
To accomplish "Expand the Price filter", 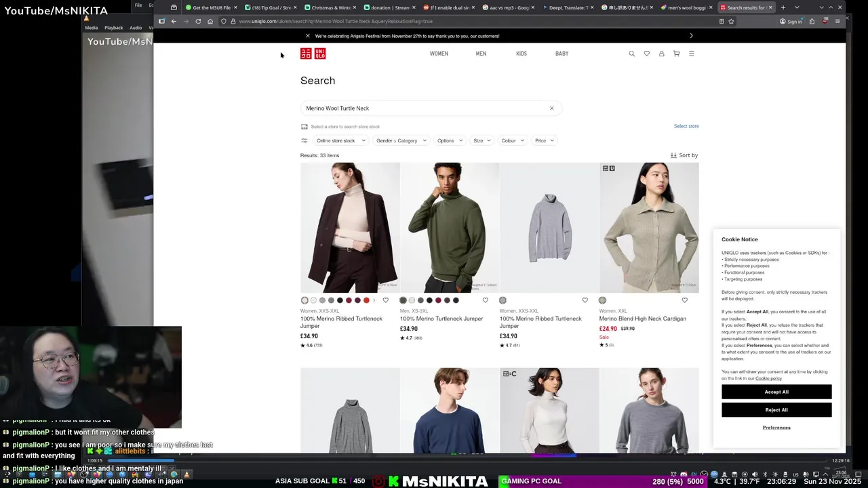I will click(x=545, y=140).
